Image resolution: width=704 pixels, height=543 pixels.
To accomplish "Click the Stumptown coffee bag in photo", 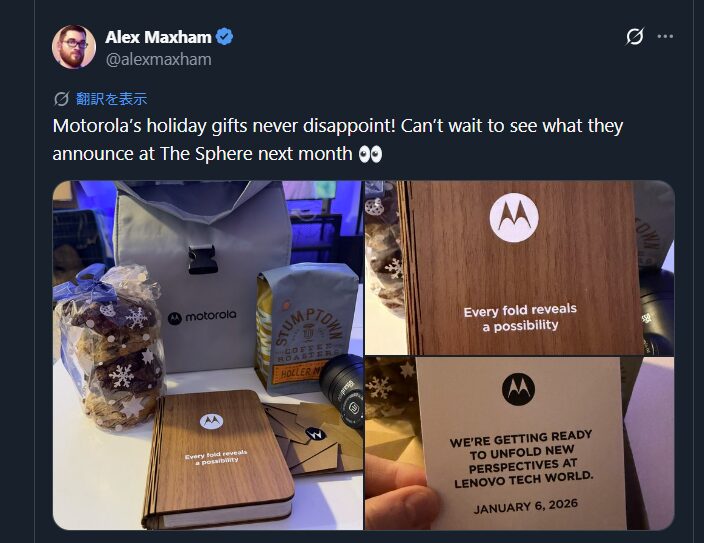I will click(305, 328).
